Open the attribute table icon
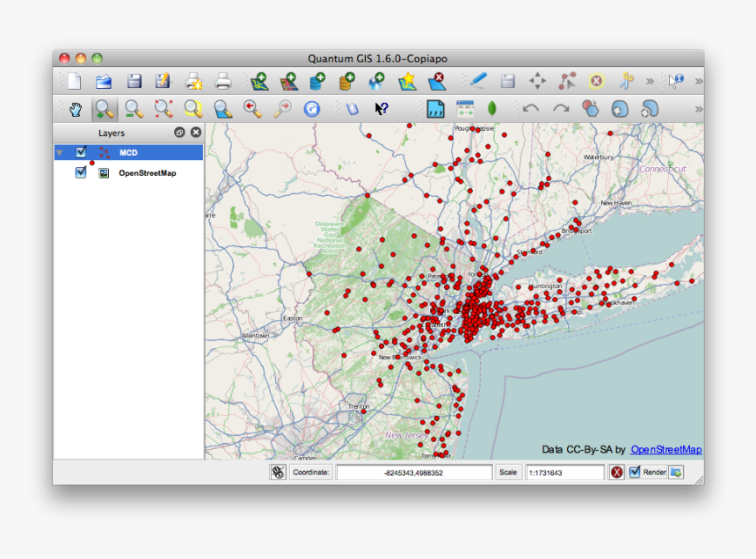 click(433, 109)
